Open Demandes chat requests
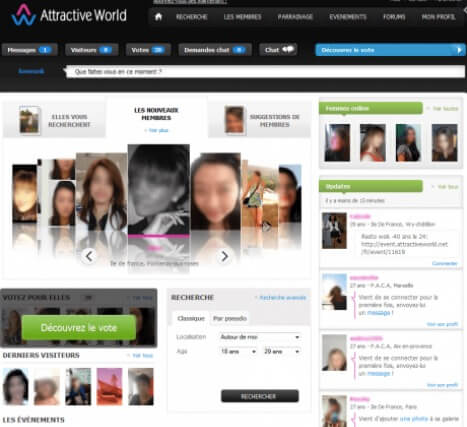The width and height of the screenshot is (467, 427). (215, 50)
